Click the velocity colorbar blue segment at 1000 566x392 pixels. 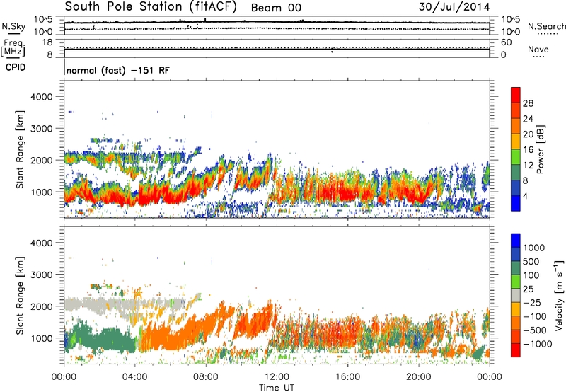516,241
